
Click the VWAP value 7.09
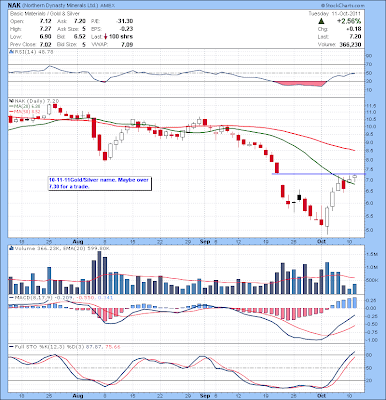pyautogui.click(x=127, y=44)
